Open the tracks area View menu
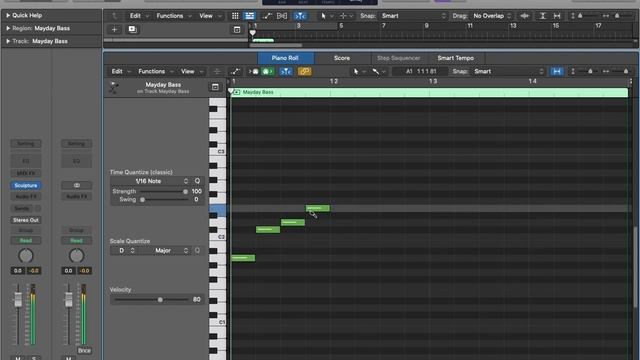 tap(210, 16)
